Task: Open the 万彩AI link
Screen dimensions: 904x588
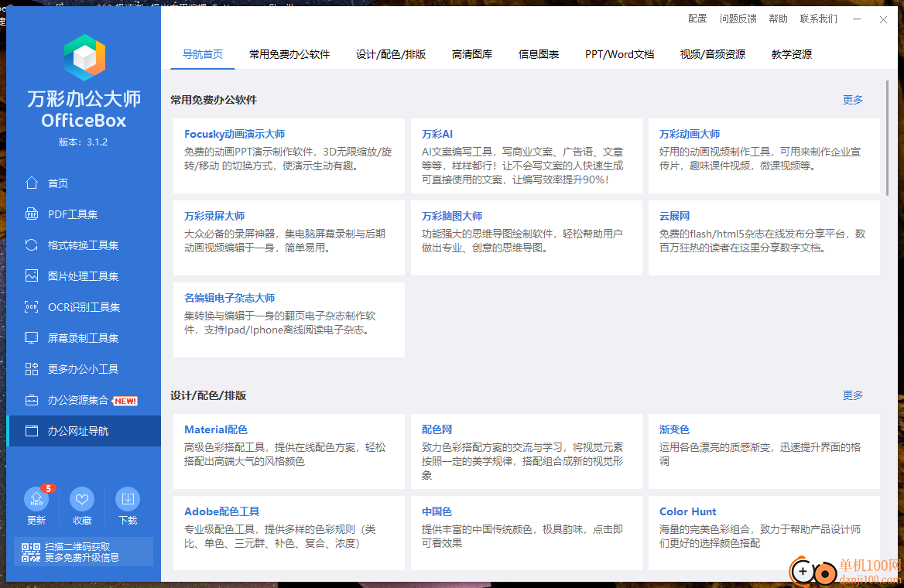Action: point(437,134)
